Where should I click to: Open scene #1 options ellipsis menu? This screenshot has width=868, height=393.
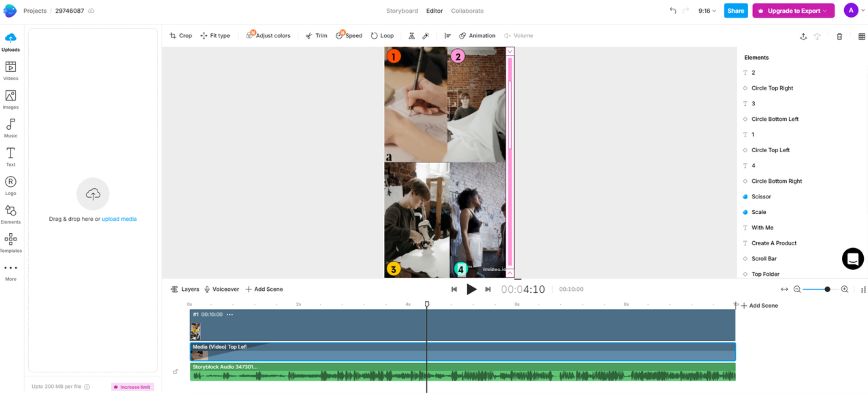pos(230,314)
